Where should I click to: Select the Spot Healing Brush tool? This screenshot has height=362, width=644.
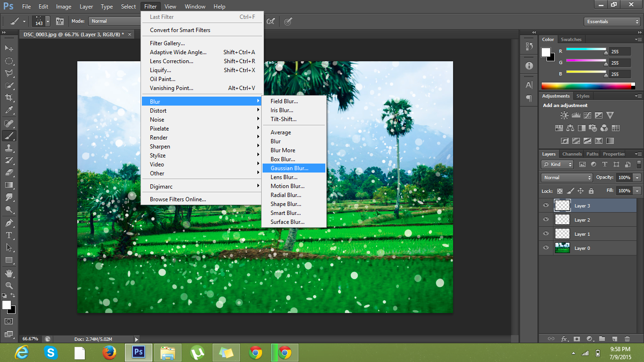(x=8, y=123)
